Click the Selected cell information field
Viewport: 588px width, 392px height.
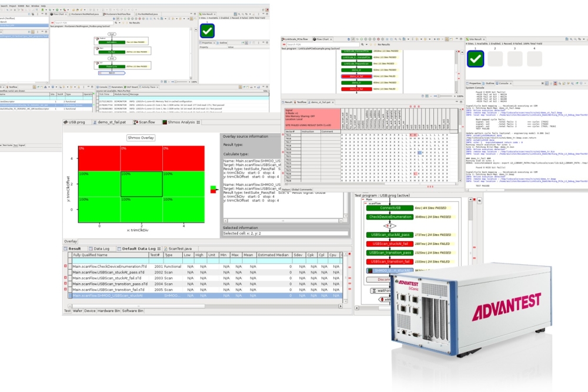tap(285, 234)
